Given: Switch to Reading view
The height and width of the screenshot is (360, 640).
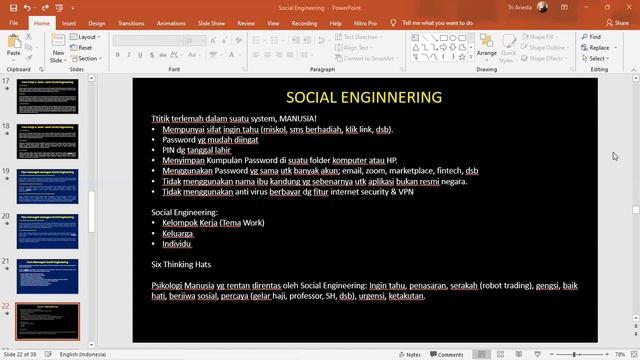Looking at the screenshot, I should [519, 354].
